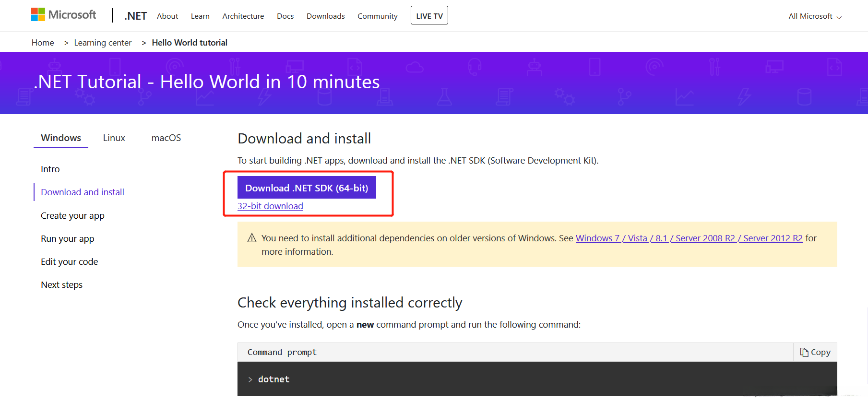Click the LIVE TV button
Image resolution: width=868 pixels, height=402 pixels.
pyautogui.click(x=429, y=16)
